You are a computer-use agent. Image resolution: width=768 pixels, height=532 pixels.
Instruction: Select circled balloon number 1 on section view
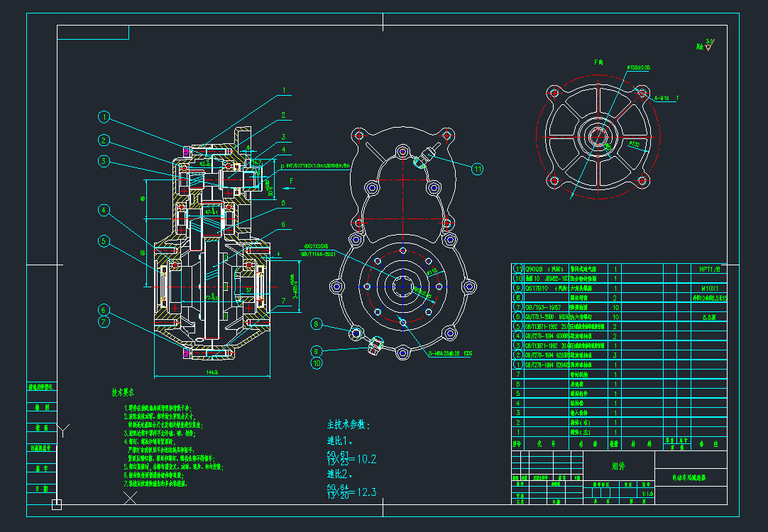click(104, 117)
